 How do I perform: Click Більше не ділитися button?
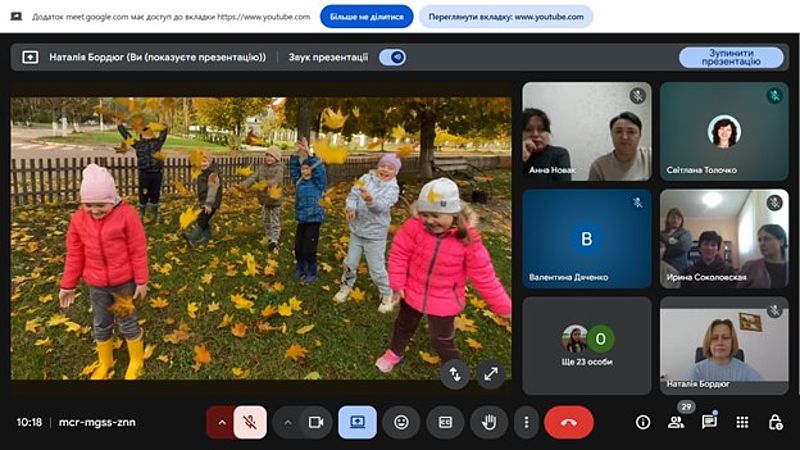pos(367,17)
